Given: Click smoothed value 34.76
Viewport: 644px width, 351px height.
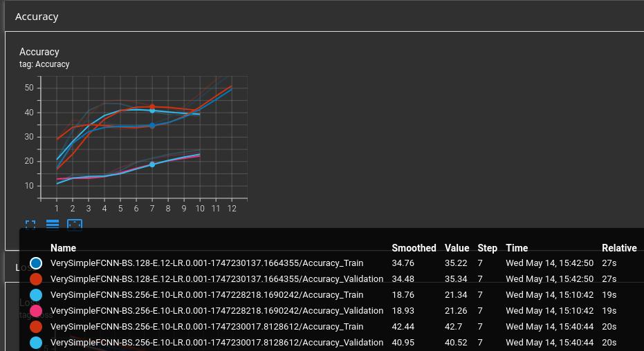Looking at the screenshot, I should tap(403, 263).
